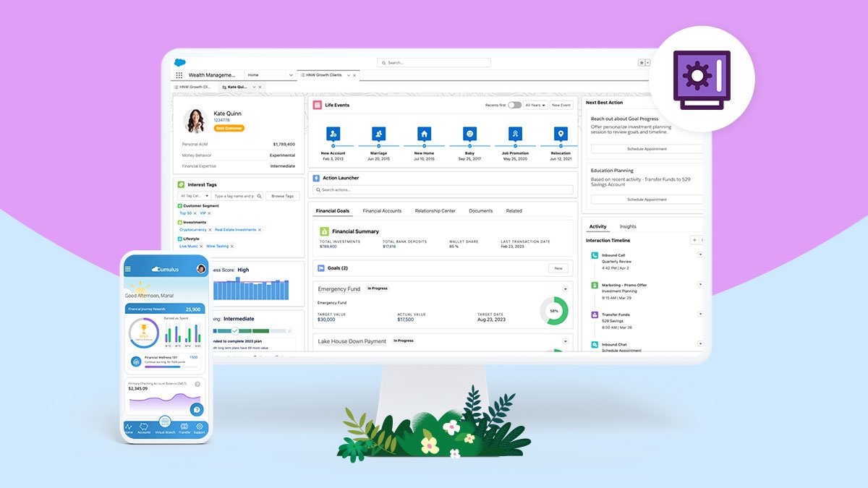Remove the Cryptocurrency interest tag

point(210,230)
